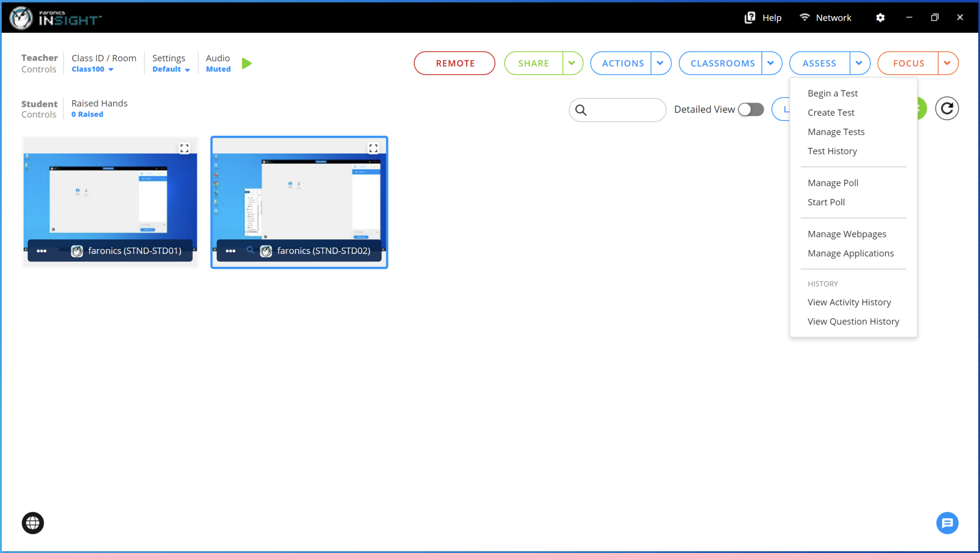Select View Activity History entry
Viewport: 980px width, 553px height.
[849, 302]
